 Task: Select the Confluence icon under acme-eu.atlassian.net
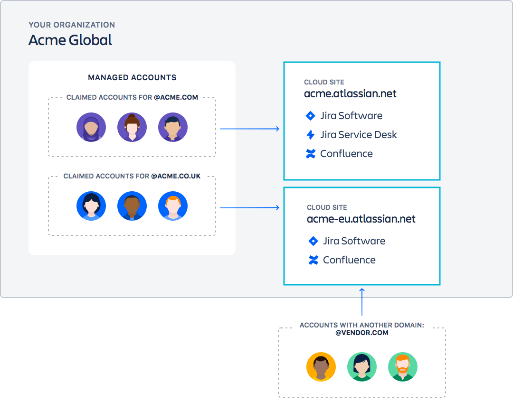tap(313, 260)
